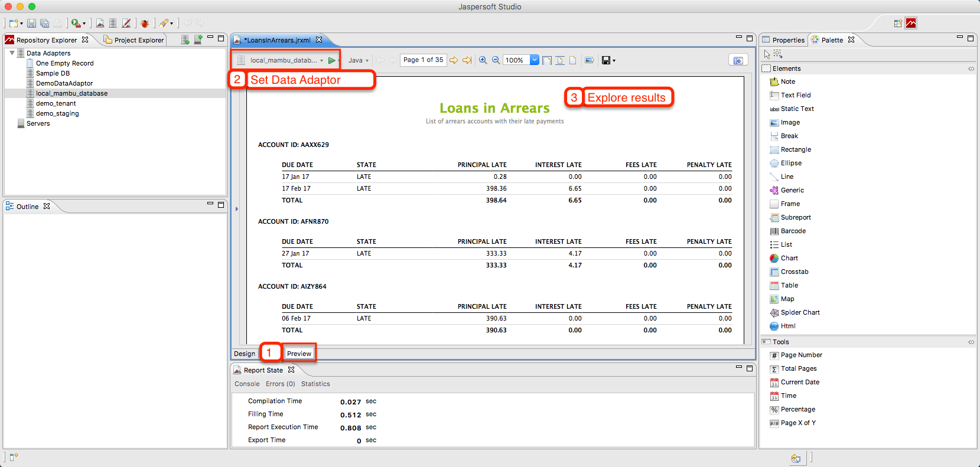Jump to last page arrow
The height and width of the screenshot is (467, 980).
[467, 60]
